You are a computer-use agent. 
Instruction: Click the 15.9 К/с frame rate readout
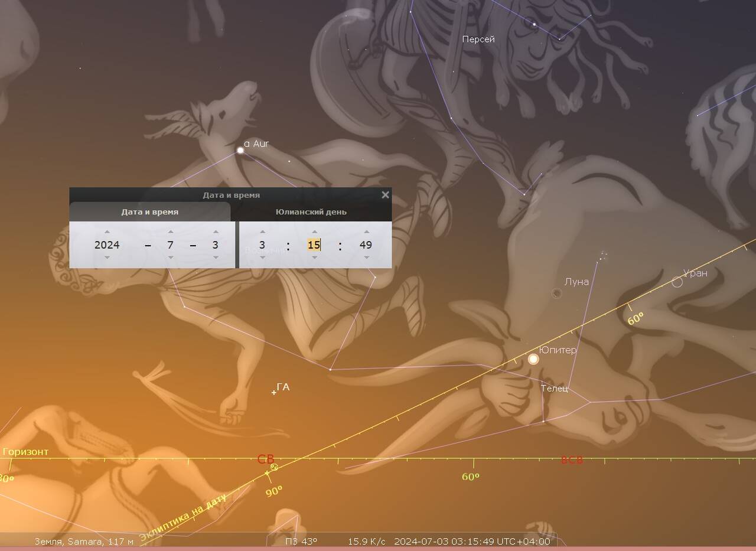366,542
